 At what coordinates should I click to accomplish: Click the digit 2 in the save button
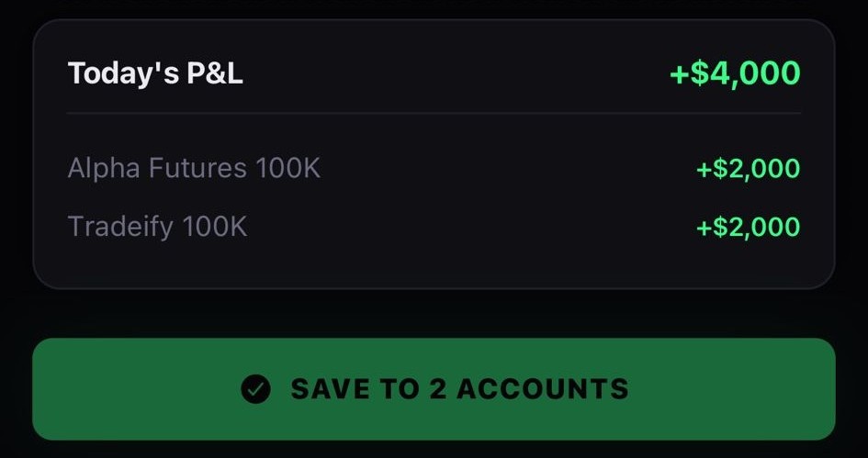point(437,389)
